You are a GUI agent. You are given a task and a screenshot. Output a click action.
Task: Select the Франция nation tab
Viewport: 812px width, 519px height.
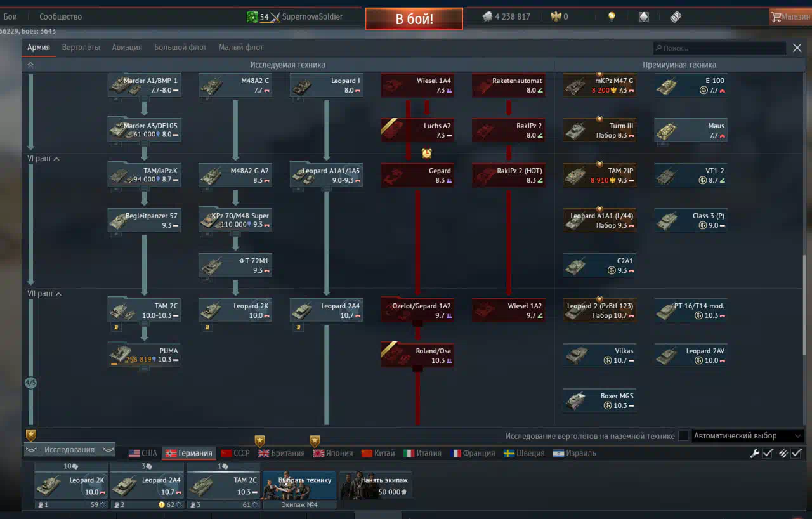point(473,453)
